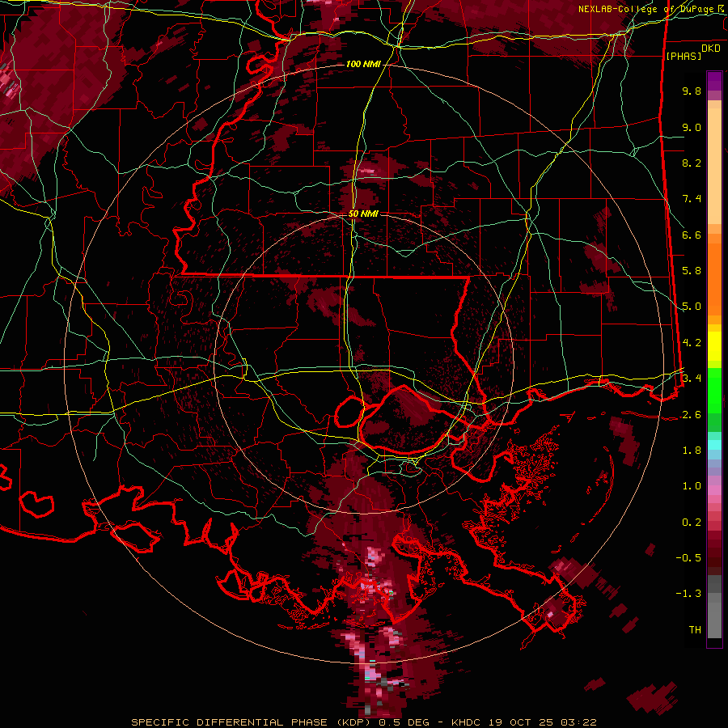
Task: Click the 5.0 value on the color scale
Action: tap(692, 307)
